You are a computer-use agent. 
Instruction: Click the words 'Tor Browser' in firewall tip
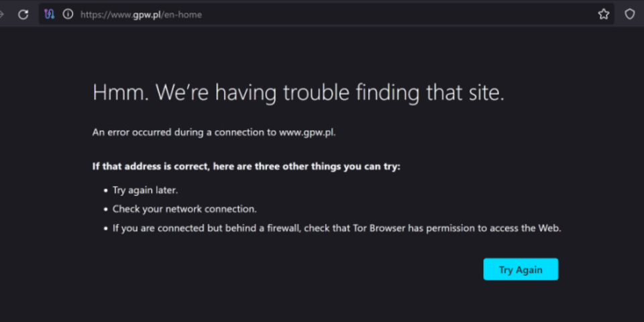(378, 228)
